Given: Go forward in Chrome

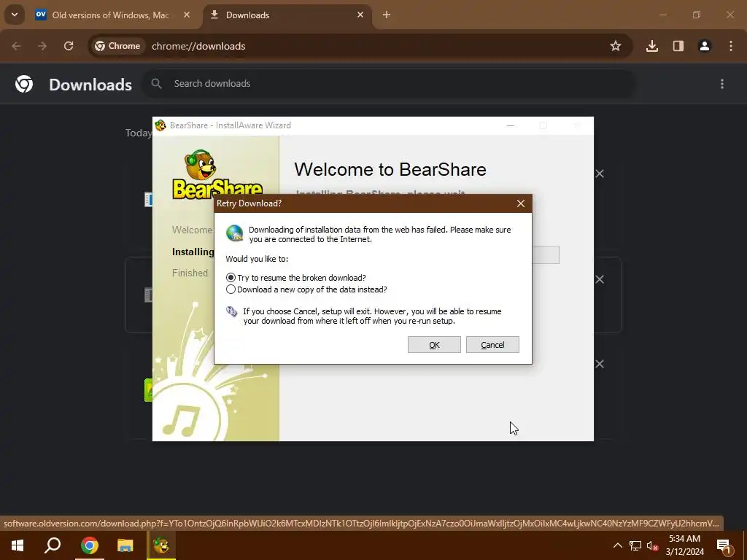Looking at the screenshot, I should click(x=42, y=46).
